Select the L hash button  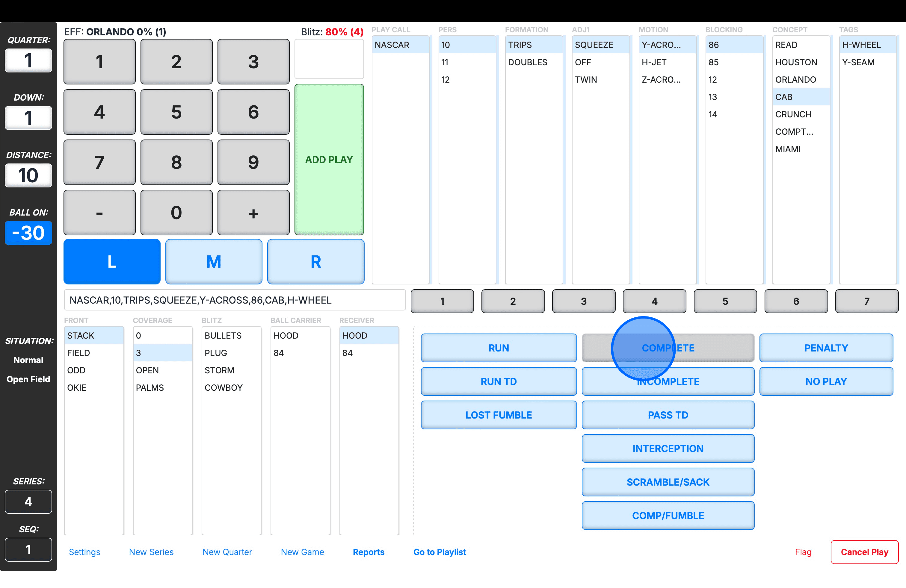[x=112, y=262]
